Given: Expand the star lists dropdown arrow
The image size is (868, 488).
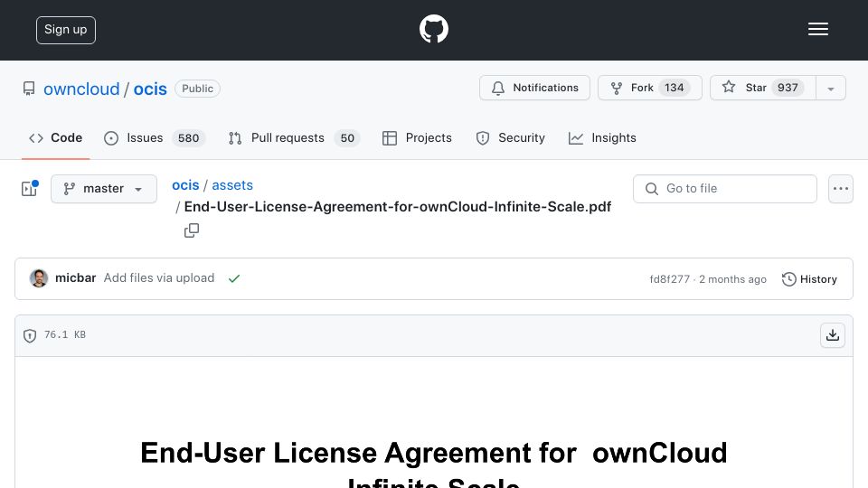Looking at the screenshot, I should pos(830,88).
